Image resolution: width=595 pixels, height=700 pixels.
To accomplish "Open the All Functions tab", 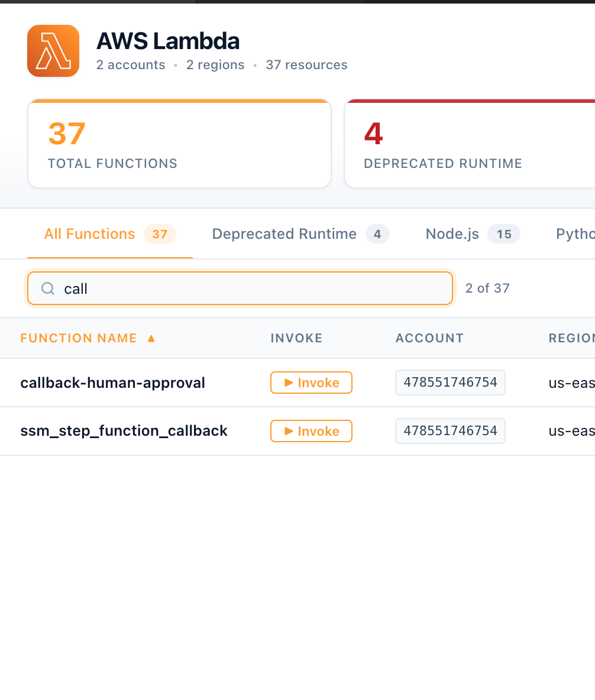I will click(x=110, y=234).
